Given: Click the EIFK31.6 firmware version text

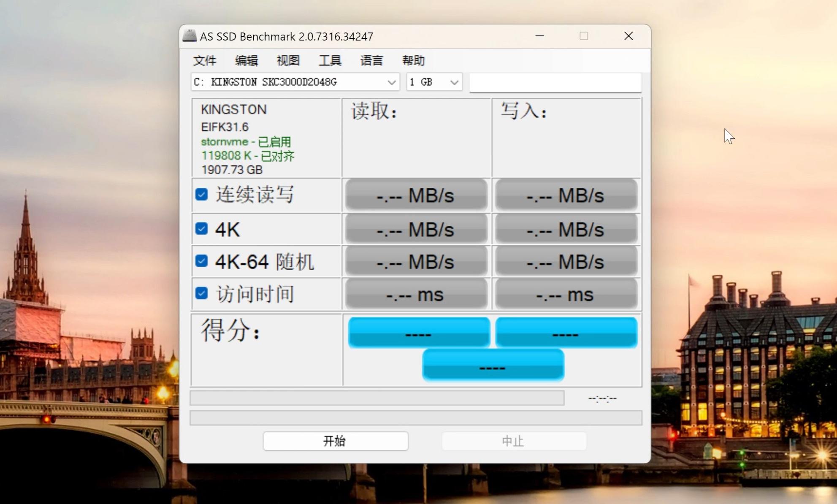Looking at the screenshot, I should click(x=225, y=127).
